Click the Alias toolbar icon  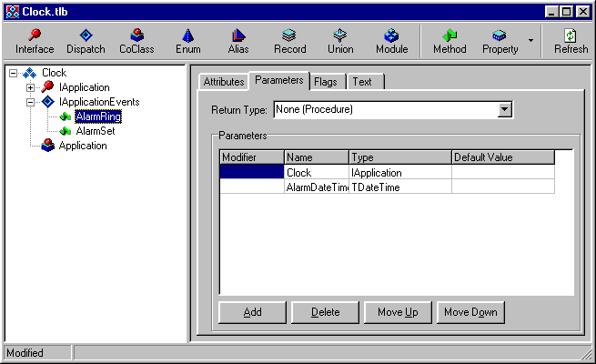(238, 41)
